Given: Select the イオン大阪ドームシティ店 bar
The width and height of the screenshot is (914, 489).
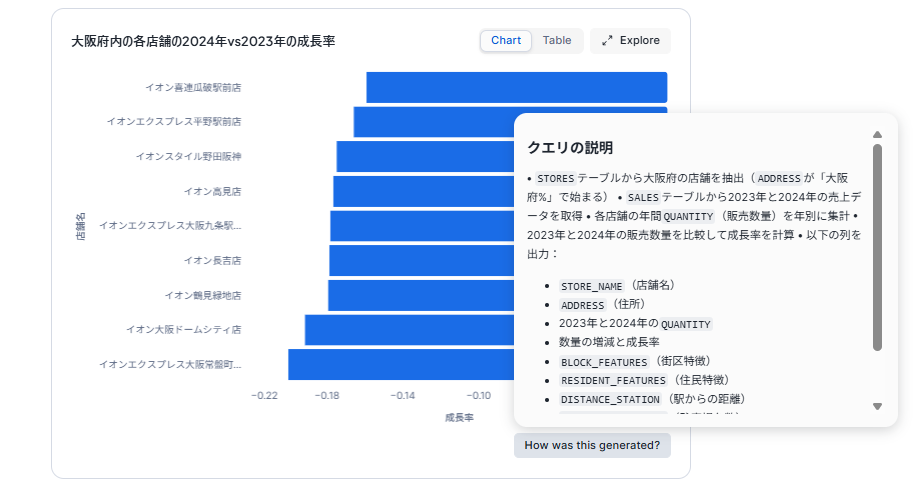Looking at the screenshot, I should point(408,329).
